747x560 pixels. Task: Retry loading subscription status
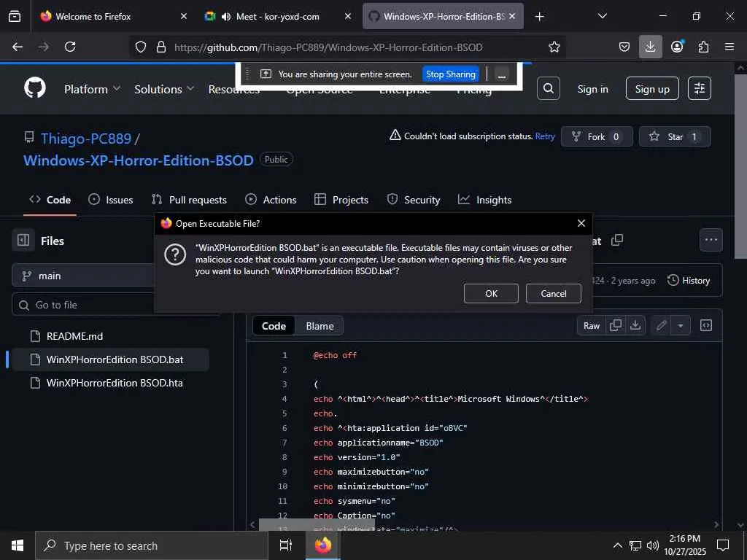545,136
